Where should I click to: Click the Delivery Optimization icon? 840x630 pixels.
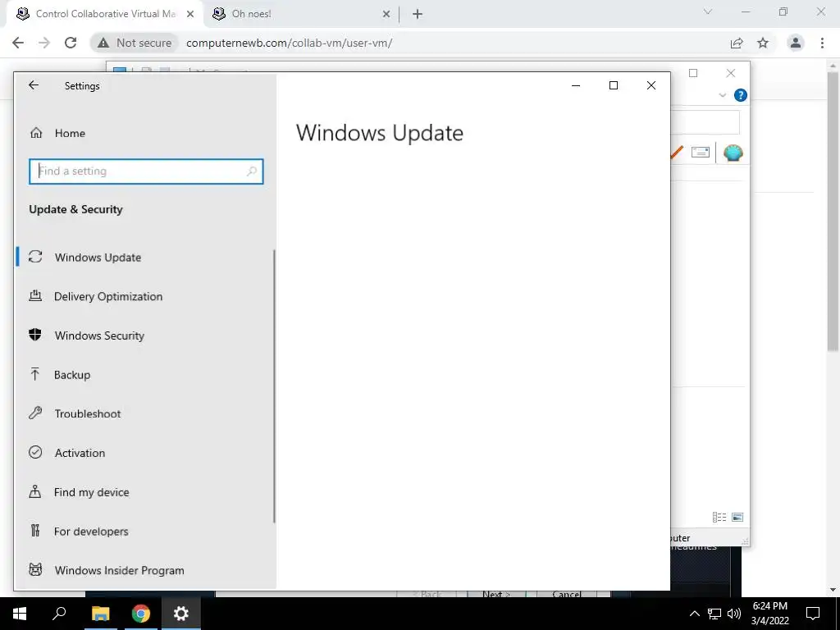pos(35,295)
